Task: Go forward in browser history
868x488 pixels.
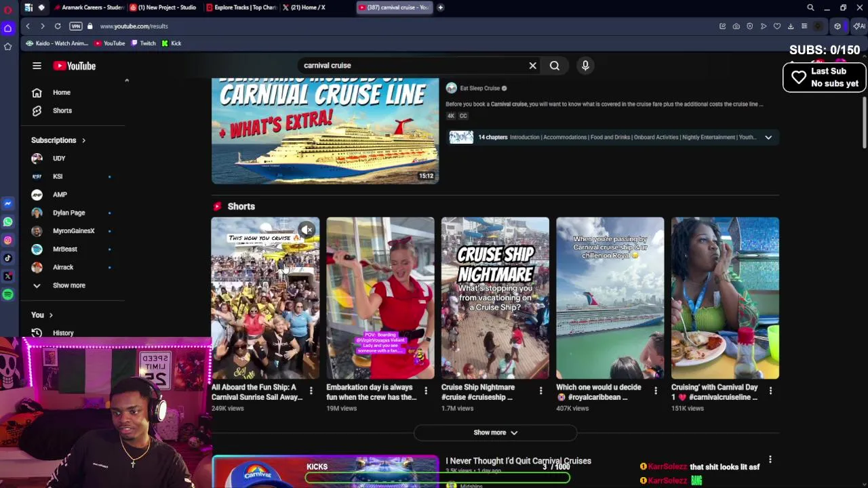Action: coord(42,26)
